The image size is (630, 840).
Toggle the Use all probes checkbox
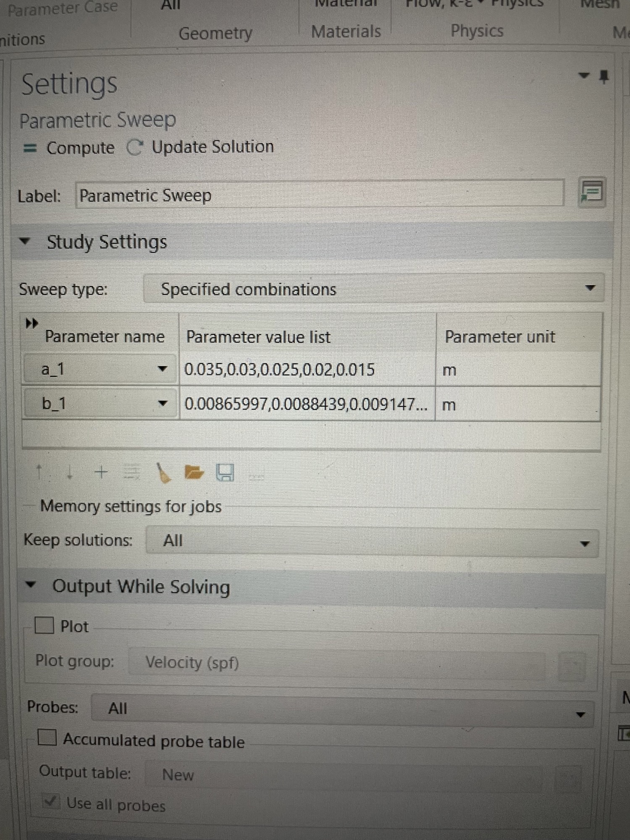[x=51, y=802]
